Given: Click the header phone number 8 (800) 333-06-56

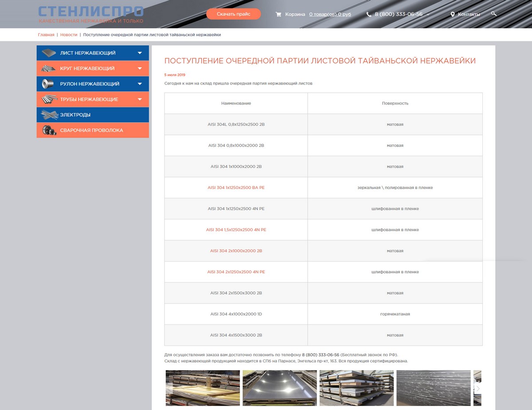Looking at the screenshot, I should 399,14.
